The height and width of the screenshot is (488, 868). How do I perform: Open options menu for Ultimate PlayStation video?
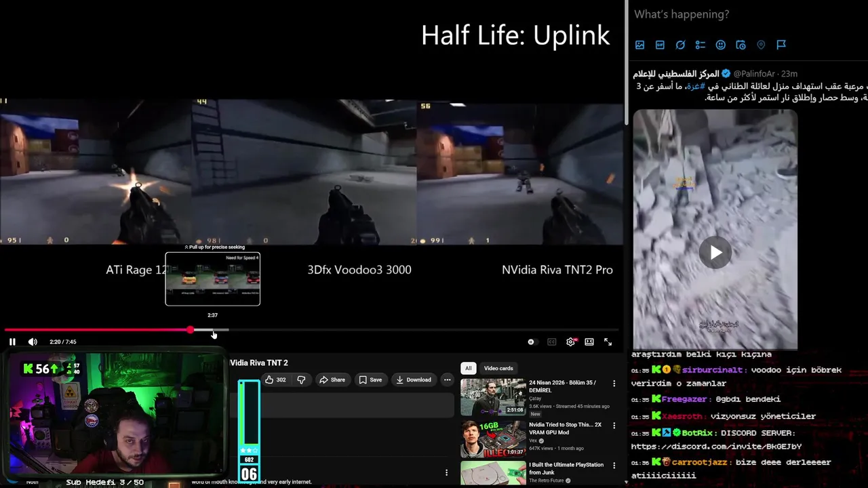614,466
